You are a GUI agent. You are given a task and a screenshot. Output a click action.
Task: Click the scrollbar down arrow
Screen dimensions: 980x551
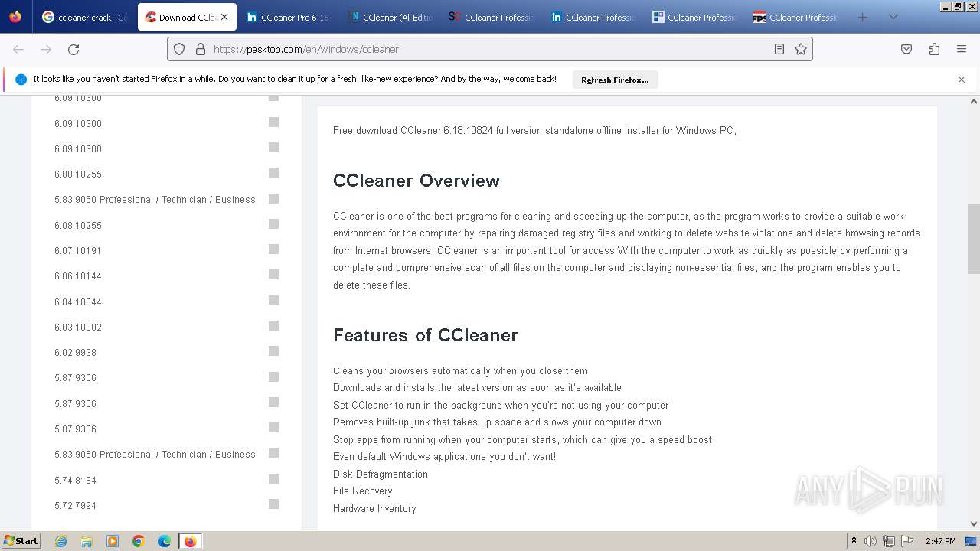[x=974, y=524]
